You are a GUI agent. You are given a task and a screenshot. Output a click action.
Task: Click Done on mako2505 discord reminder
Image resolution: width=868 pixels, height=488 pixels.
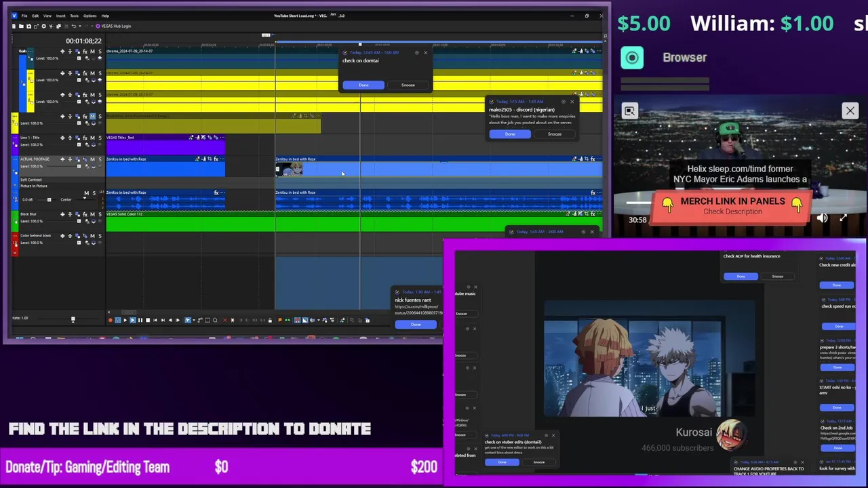click(510, 134)
